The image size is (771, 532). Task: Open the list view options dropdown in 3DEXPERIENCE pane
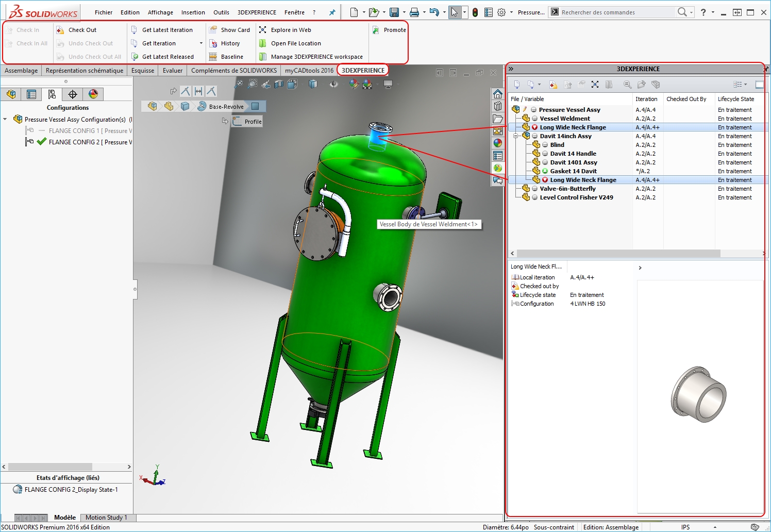[740, 85]
